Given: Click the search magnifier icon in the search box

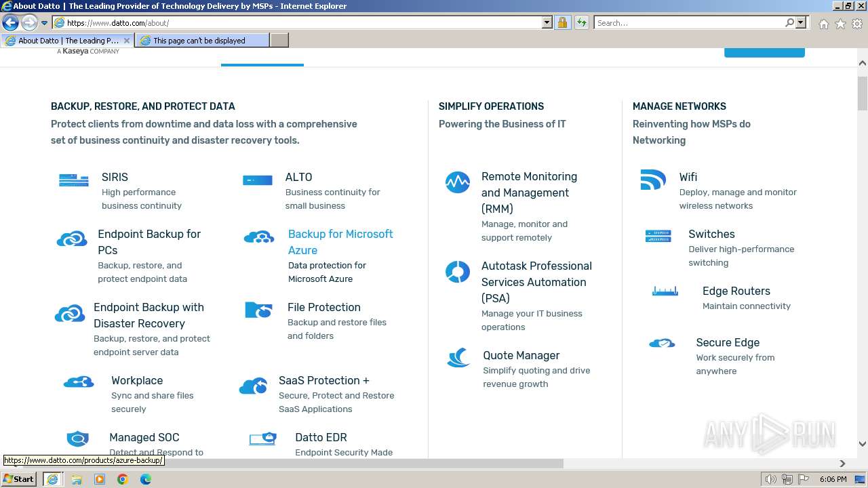Looking at the screenshot, I should (x=789, y=22).
